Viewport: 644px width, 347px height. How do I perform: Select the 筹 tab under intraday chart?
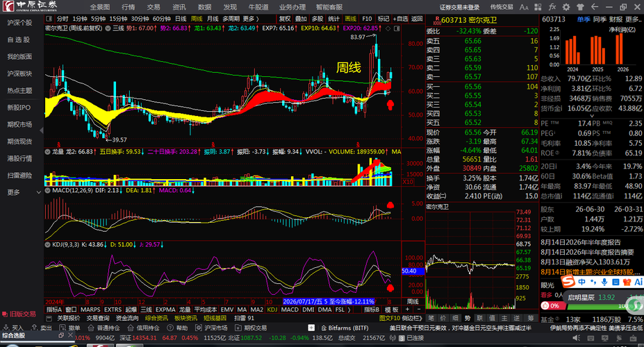click(531, 318)
